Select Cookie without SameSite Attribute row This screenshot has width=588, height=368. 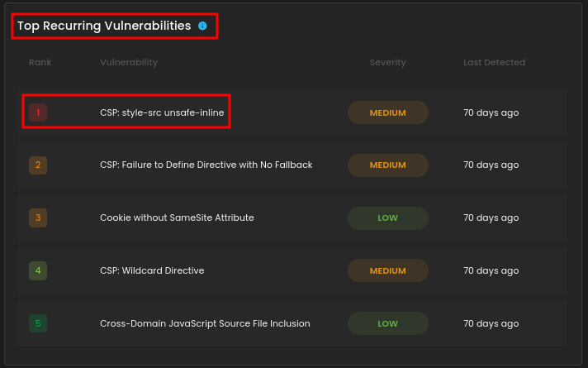point(177,218)
